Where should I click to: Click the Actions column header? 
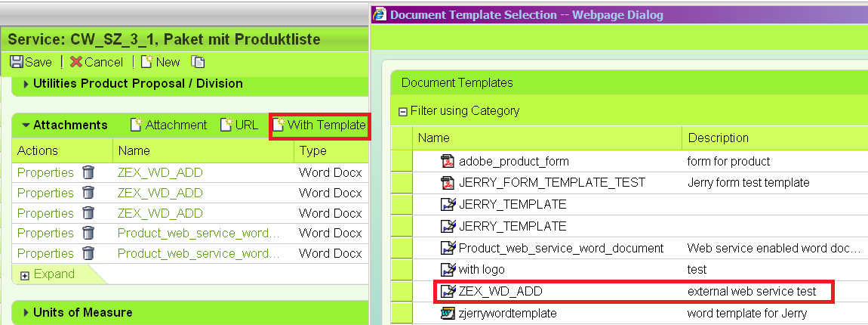(37, 151)
